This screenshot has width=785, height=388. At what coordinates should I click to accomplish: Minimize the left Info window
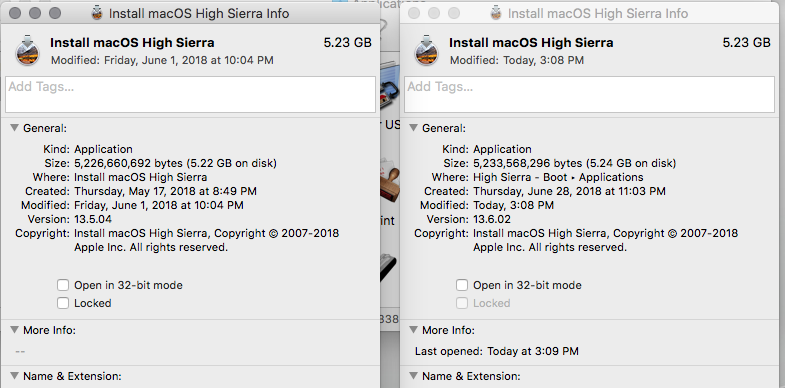click(35, 13)
